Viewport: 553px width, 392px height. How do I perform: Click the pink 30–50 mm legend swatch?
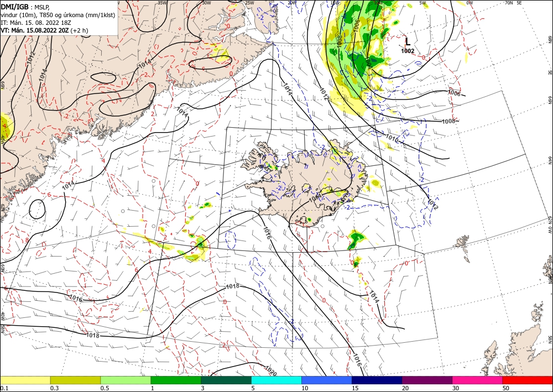pyautogui.click(x=478, y=380)
